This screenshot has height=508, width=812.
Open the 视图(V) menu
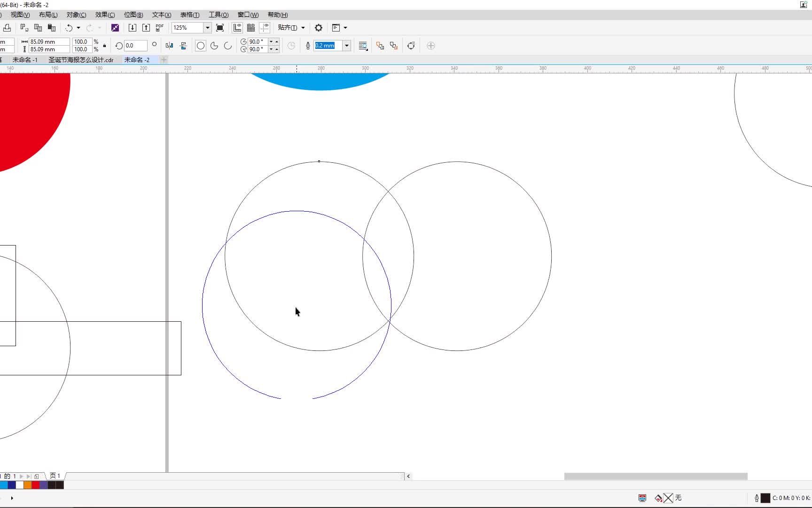(20, 15)
